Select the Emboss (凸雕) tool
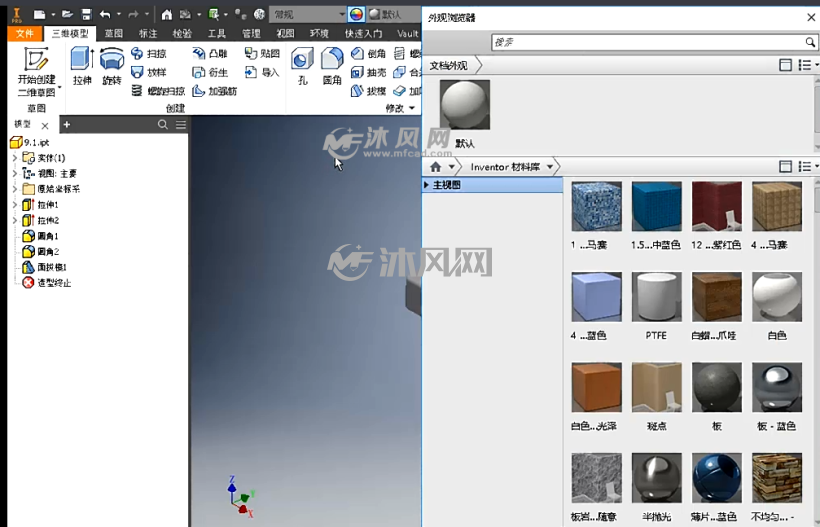This screenshot has height=527, width=820. pyautogui.click(x=210, y=53)
